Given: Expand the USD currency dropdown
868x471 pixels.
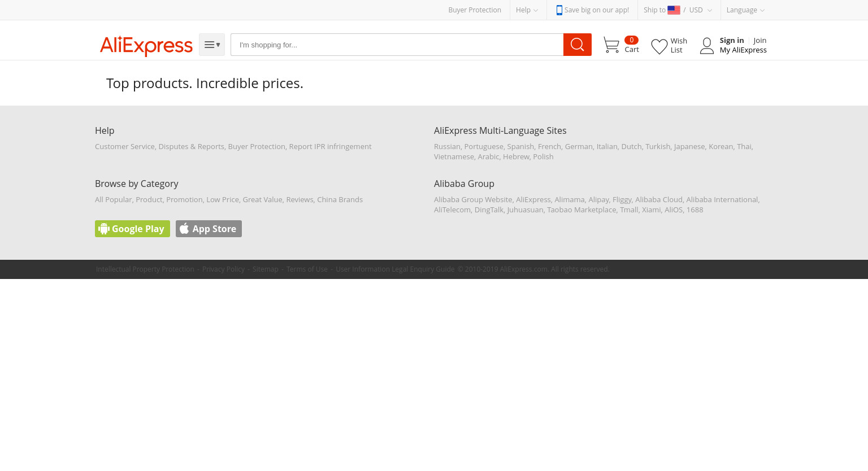Looking at the screenshot, I should coord(701,10).
